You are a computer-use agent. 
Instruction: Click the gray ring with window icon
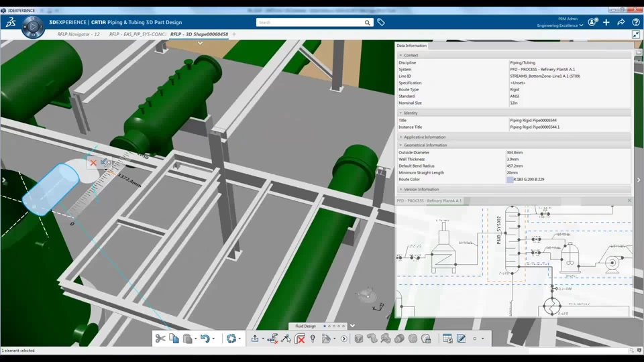pos(427,339)
